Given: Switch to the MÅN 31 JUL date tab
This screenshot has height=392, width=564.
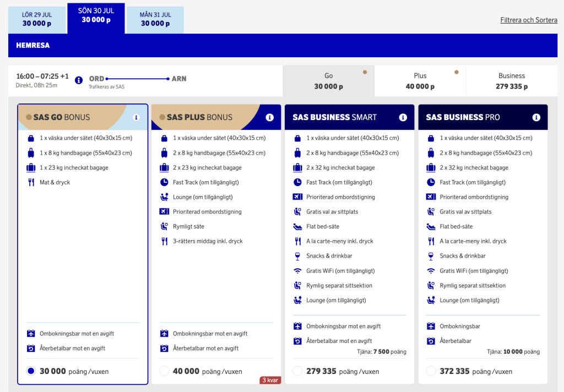Looking at the screenshot, I should [x=155, y=20].
